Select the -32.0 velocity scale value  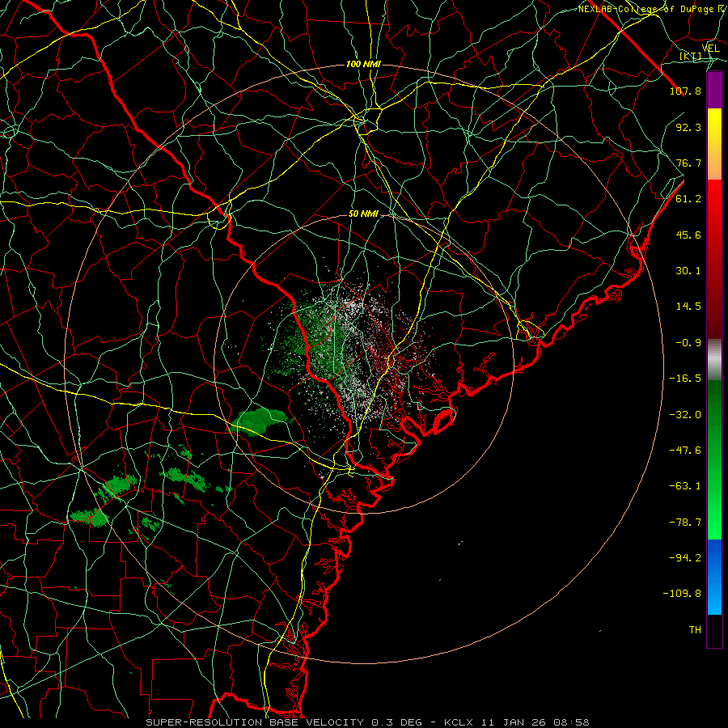pos(685,415)
